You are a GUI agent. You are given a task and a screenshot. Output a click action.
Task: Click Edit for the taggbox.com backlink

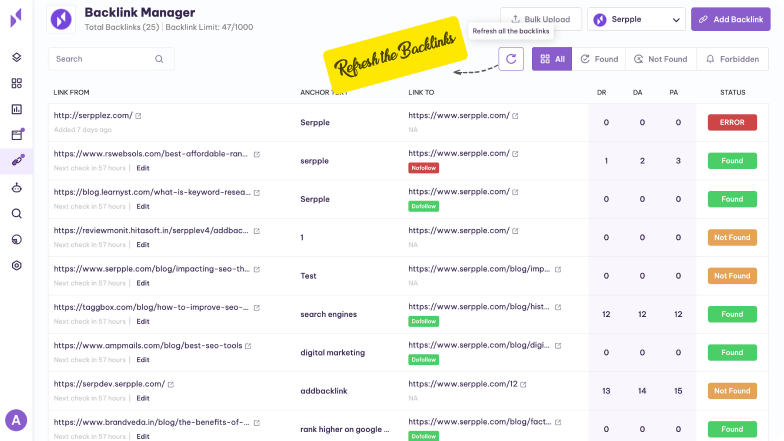tap(143, 322)
